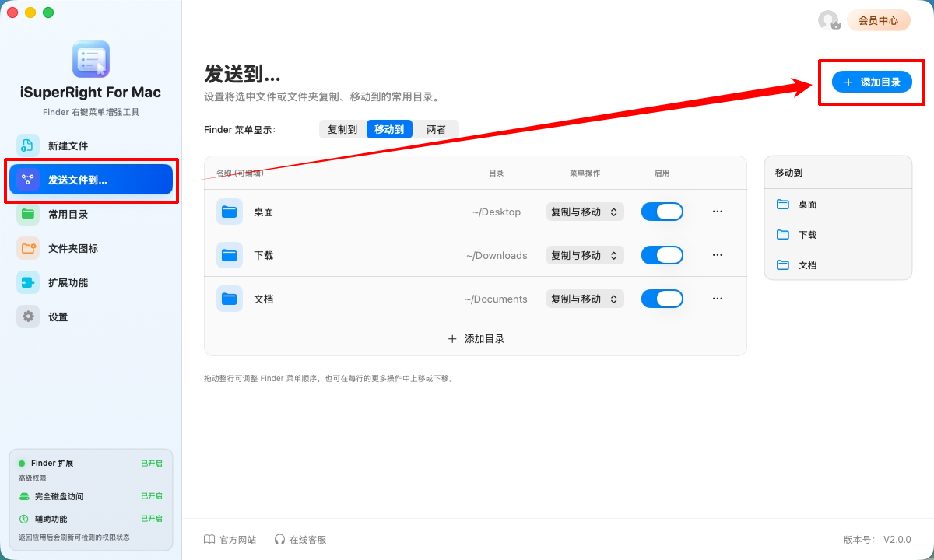
Task: Click the version number V2.0.0
Action: pos(897,539)
